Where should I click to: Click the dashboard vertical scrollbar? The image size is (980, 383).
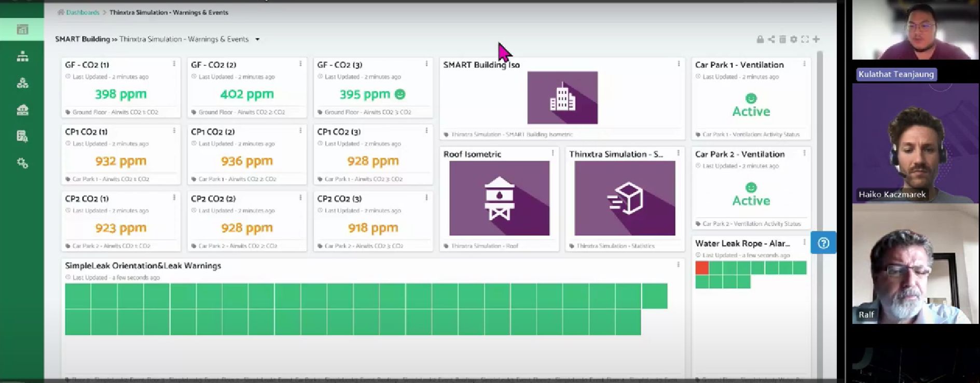(820, 215)
